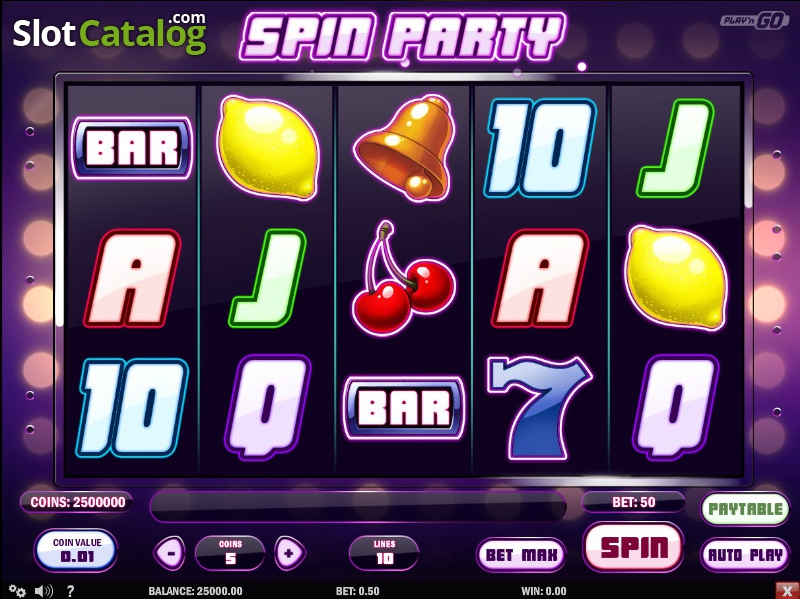This screenshot has height=599, width=800.
Task: Click the lemon on the second reel
Action: pos(268,148)
